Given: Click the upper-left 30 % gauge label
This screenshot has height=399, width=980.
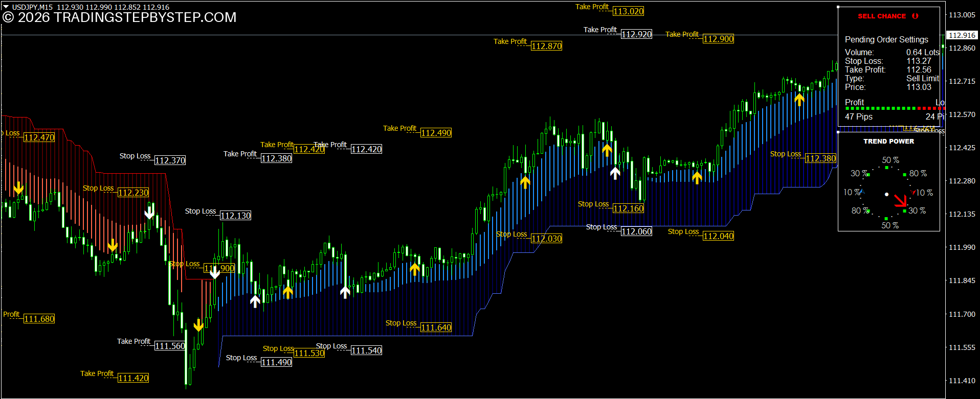Looking at the screenshot, I should pos(859,173).
